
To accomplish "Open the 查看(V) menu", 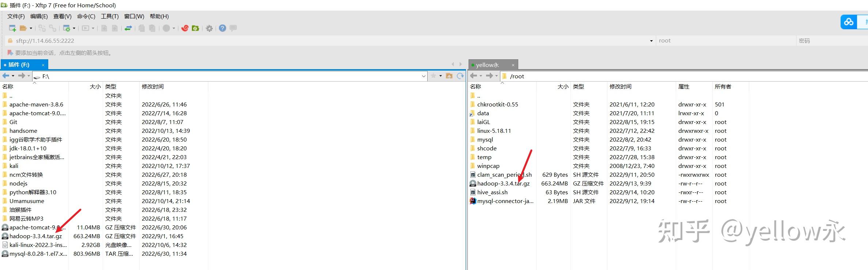I will click(62, 16).
